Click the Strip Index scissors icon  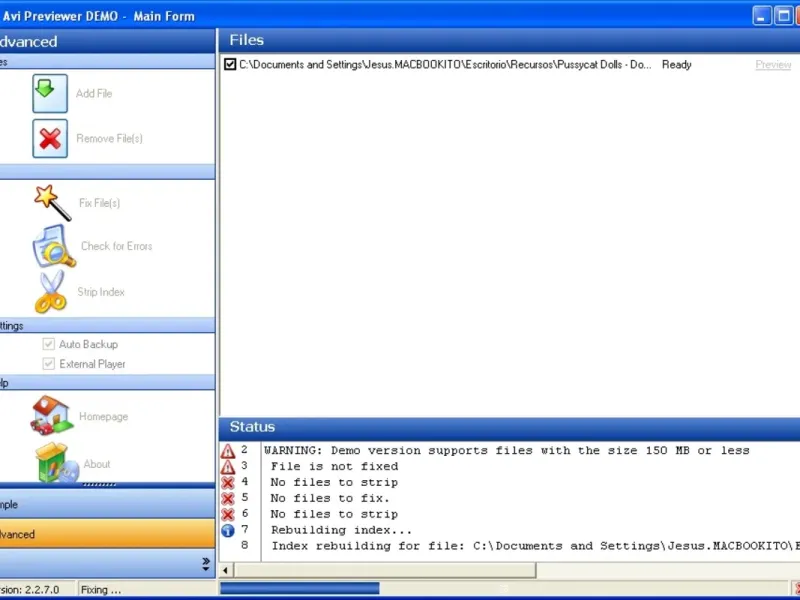pyautogui.click(x=51, y=291)
